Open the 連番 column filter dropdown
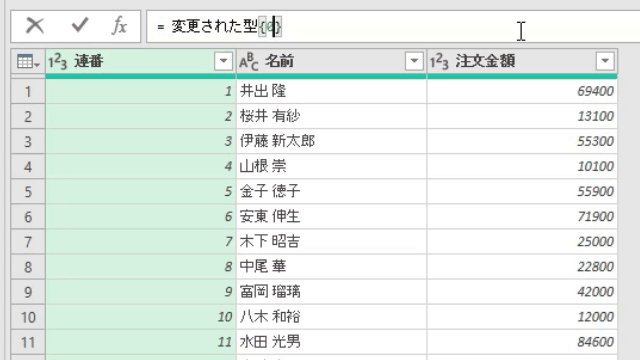This screenshot has height=360, width=640. (223, 61)
